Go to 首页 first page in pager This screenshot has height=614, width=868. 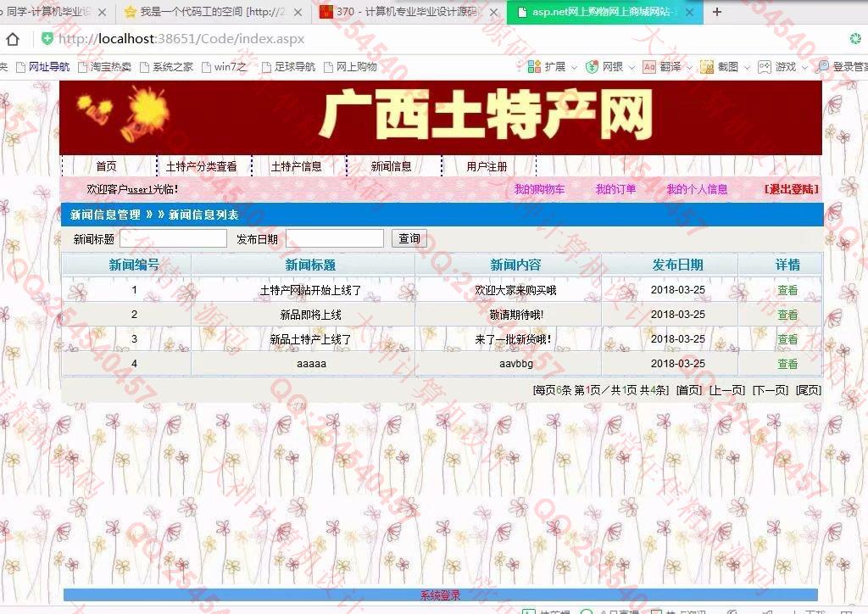[x=689, y=390]
